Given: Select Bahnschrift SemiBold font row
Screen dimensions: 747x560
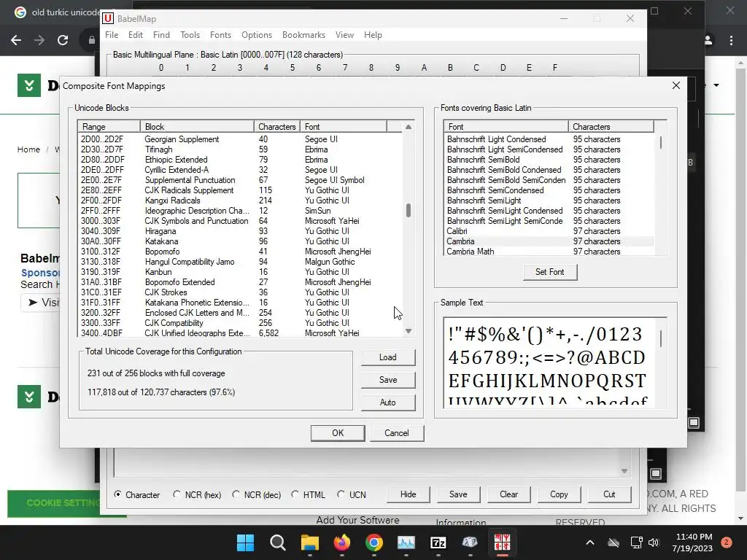Looking at the screenshot, I should [x=549, y=160].
